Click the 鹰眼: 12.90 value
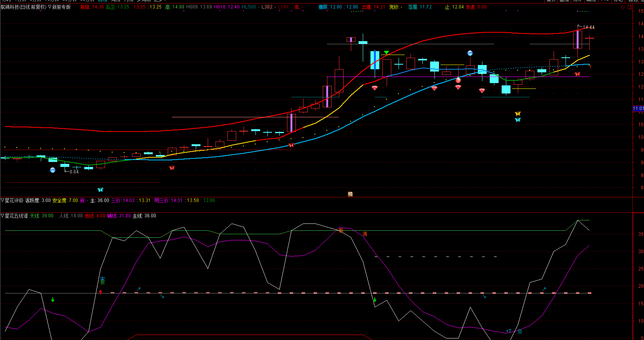Image resolution: width=644 pixels, height=340 pixels. click(330, 7)
